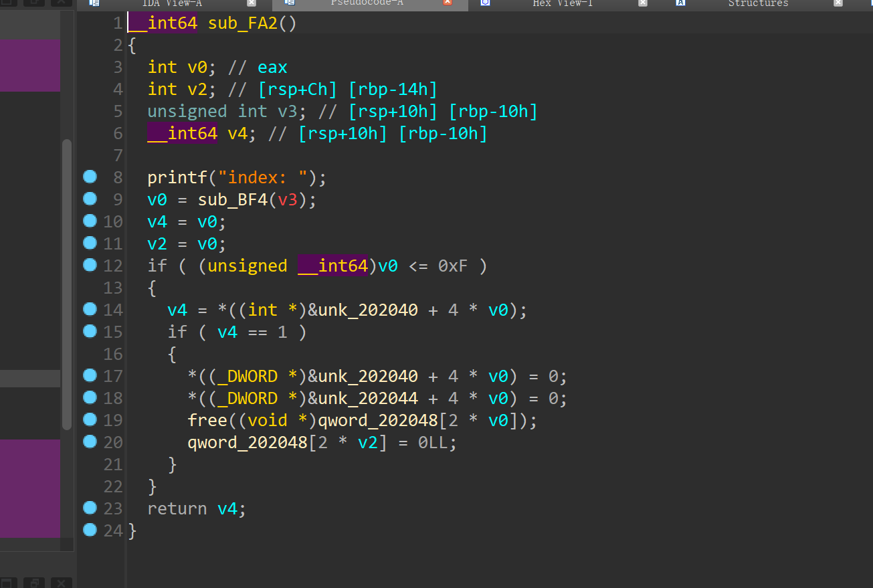
Task: Click the return keyword on line 23
Action: [x=177, y=509]
